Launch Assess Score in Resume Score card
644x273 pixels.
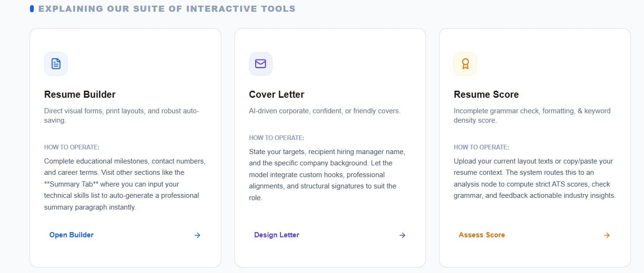point(482,235)
